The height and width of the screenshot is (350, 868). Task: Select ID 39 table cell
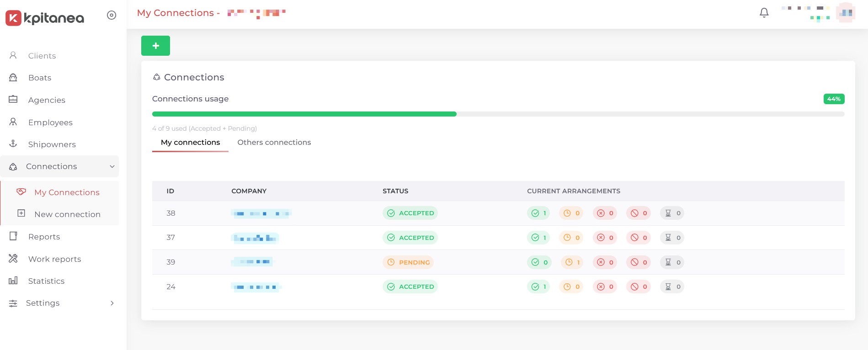[171, 262]
